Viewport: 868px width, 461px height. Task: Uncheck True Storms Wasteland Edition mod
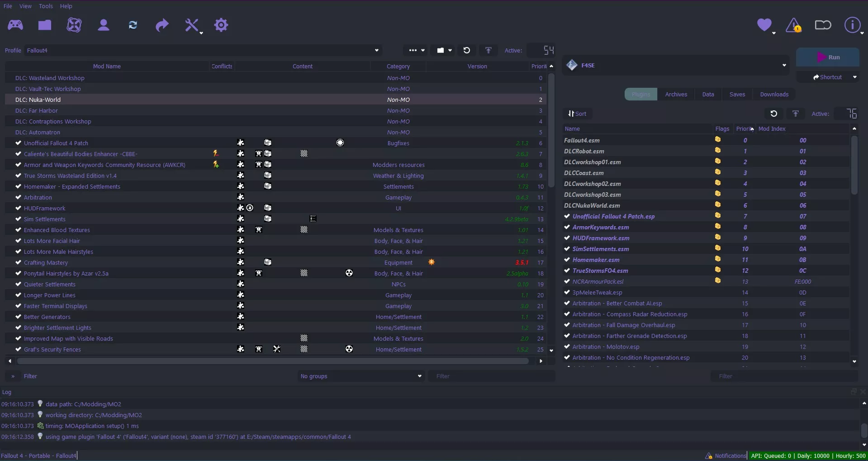[x=18, y=175]
